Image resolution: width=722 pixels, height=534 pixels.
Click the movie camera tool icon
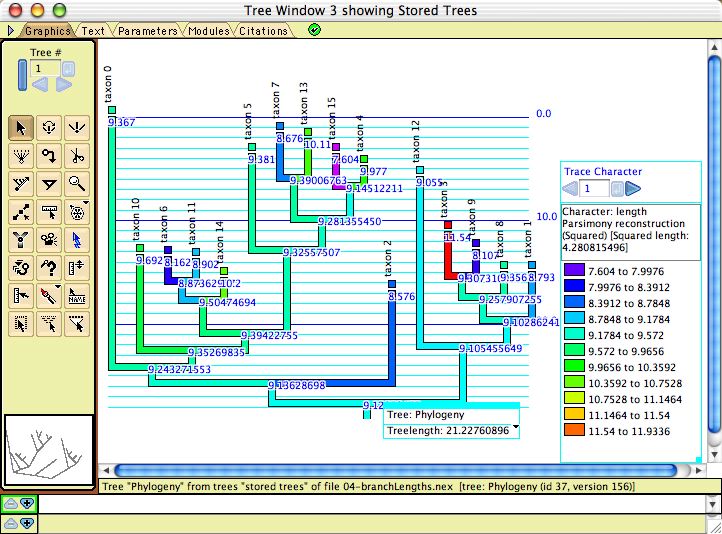pos(49,238)
